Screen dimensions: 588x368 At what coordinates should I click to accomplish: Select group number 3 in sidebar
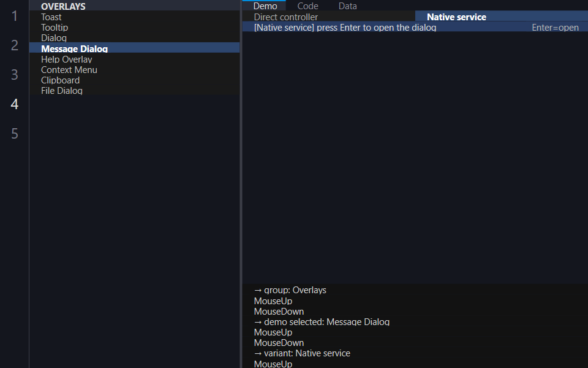14,75
